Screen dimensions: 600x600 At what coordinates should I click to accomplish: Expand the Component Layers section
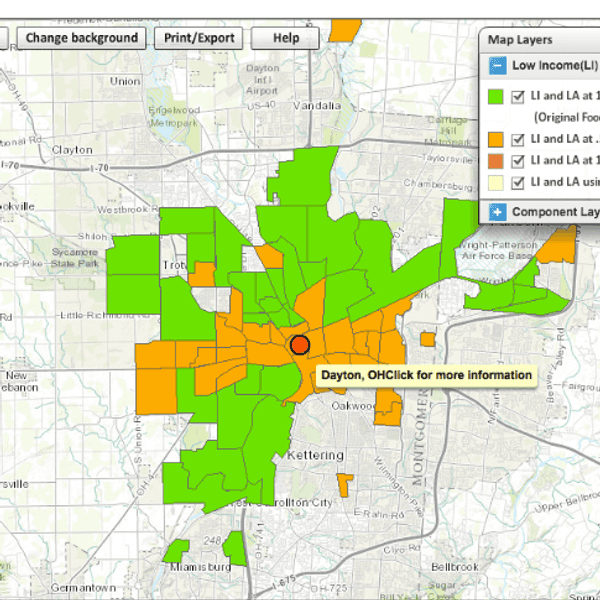496,212
